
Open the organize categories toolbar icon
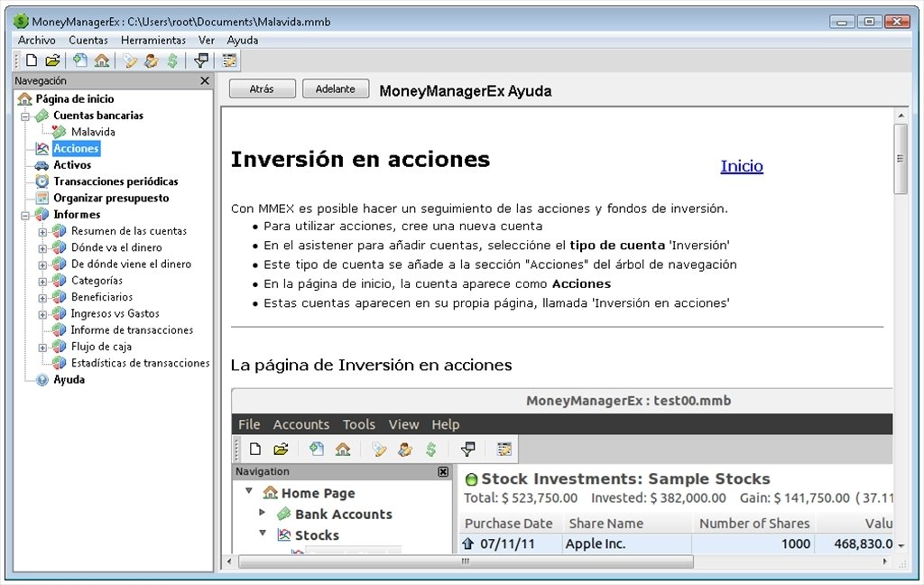click(x=130, y=60)
